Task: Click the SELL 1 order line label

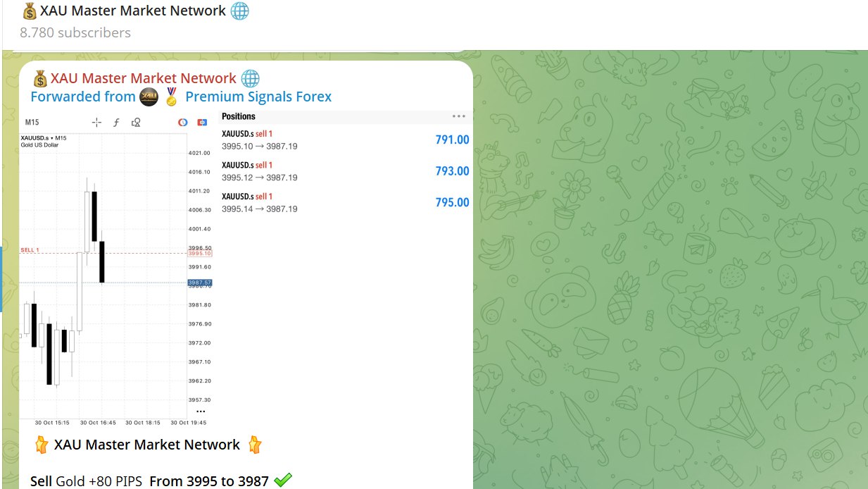Action: point(30,250)
